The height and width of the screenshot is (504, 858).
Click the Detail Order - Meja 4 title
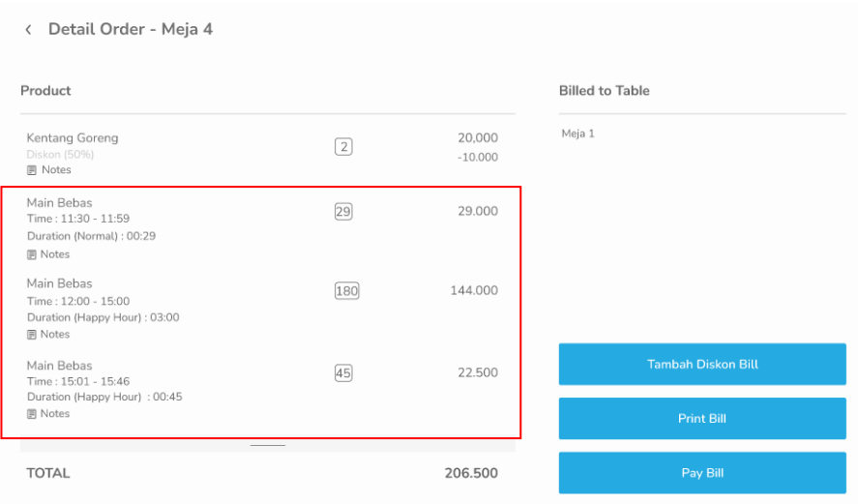click(131, 30)
